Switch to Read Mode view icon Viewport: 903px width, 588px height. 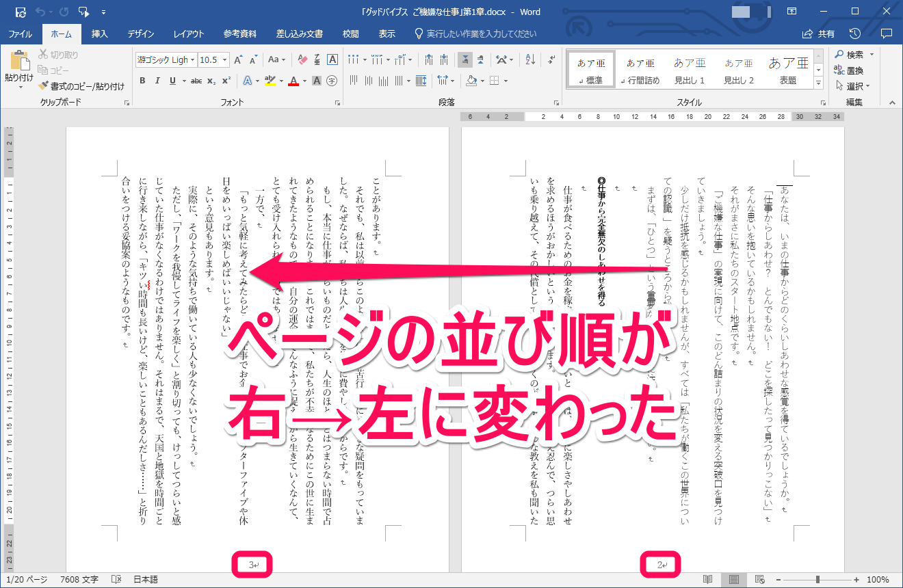pyautogui.click(x=708, y=579)
